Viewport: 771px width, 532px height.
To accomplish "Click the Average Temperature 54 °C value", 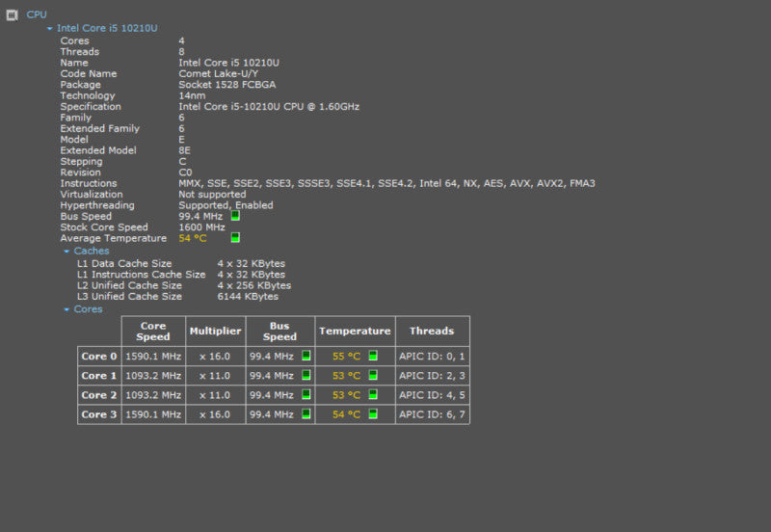I will tap(193, 238).
